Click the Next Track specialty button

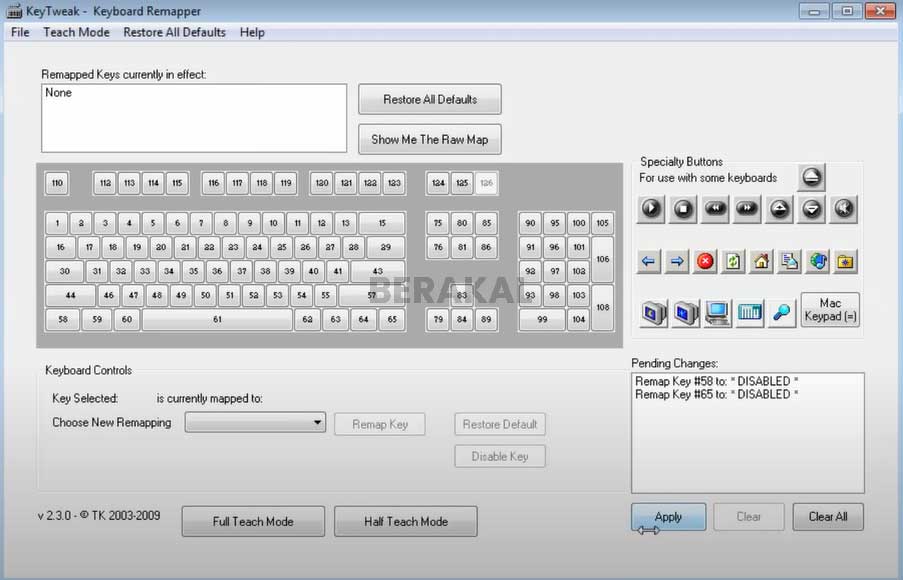[747, 209]
